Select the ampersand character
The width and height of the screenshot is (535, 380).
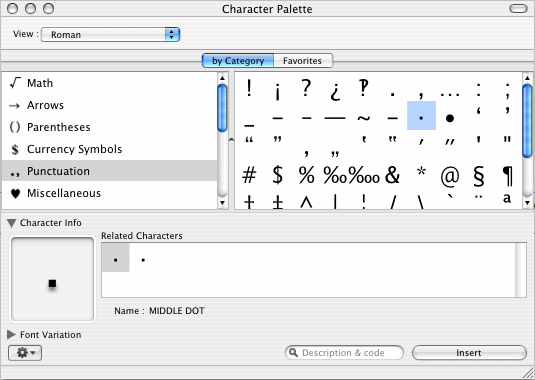click(392, 175)
